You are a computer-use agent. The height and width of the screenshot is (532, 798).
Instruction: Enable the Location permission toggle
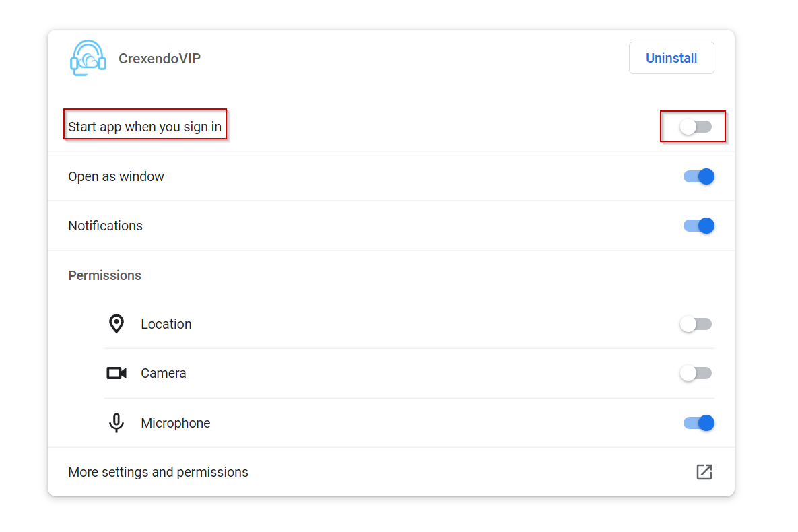(696, 324)
